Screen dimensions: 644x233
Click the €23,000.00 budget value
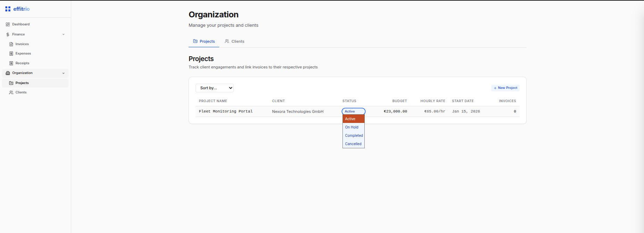click(395, 111)
